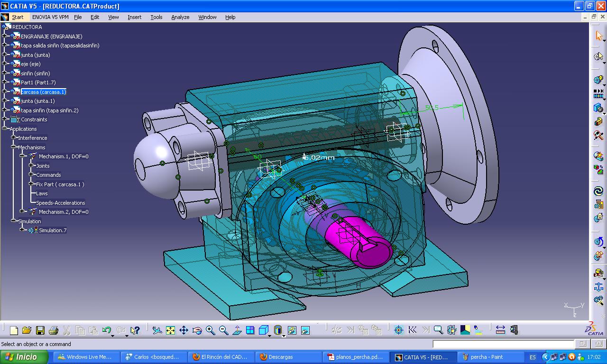Click the isometric view cube icon
Screen dimensions: 607x364
(x=264, y=330)
